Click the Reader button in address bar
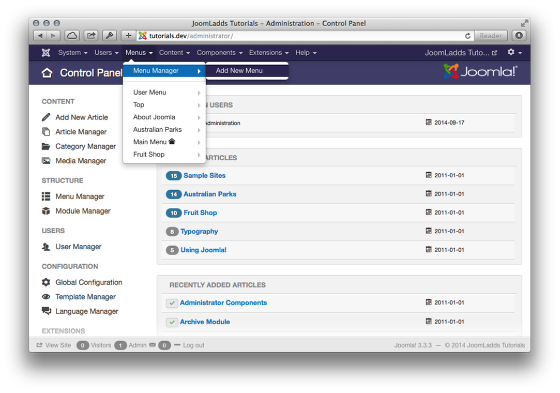 pos(491,36)
